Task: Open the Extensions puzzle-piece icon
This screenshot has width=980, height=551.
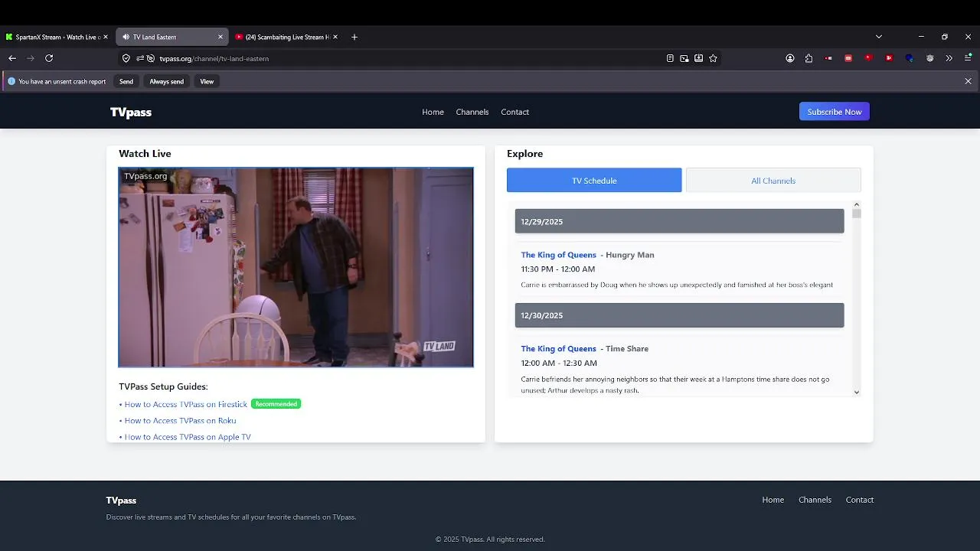Action: coord(809,58)
